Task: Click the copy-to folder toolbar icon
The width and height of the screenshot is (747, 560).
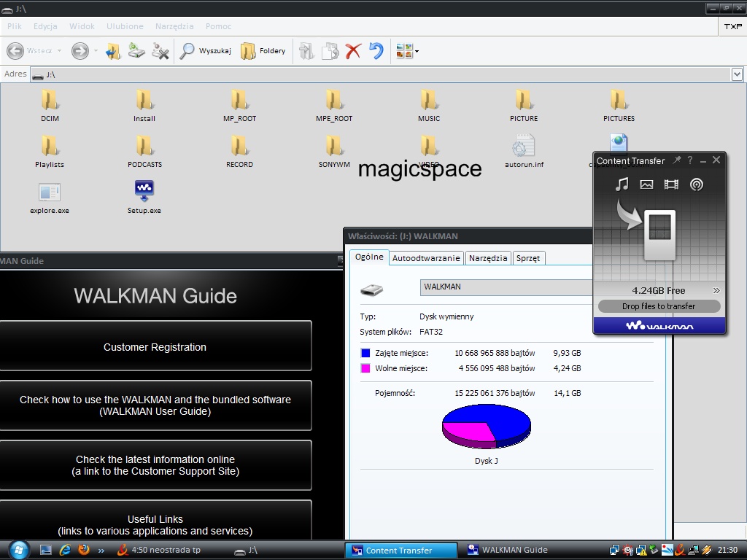Action: [330, 51]
